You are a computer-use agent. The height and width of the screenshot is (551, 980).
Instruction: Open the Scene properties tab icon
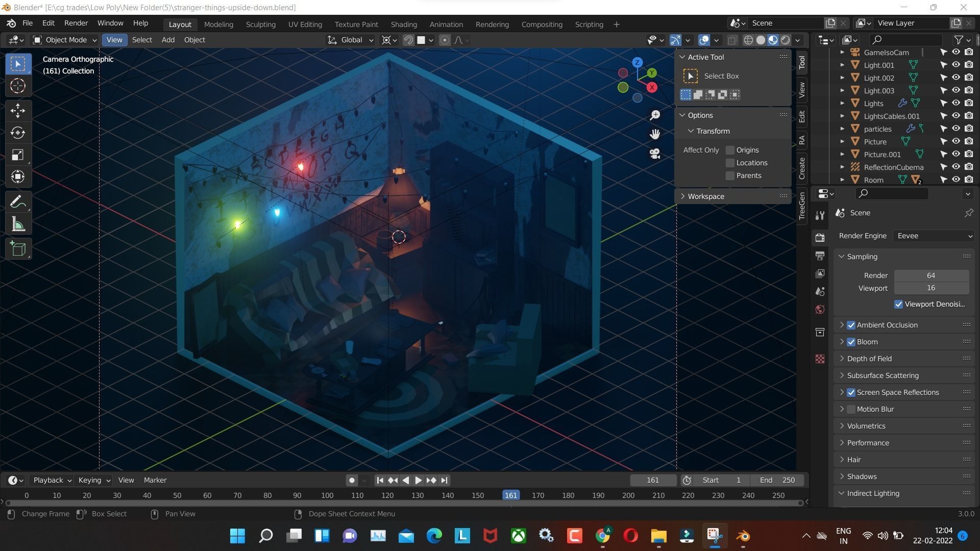pos(820,291)
